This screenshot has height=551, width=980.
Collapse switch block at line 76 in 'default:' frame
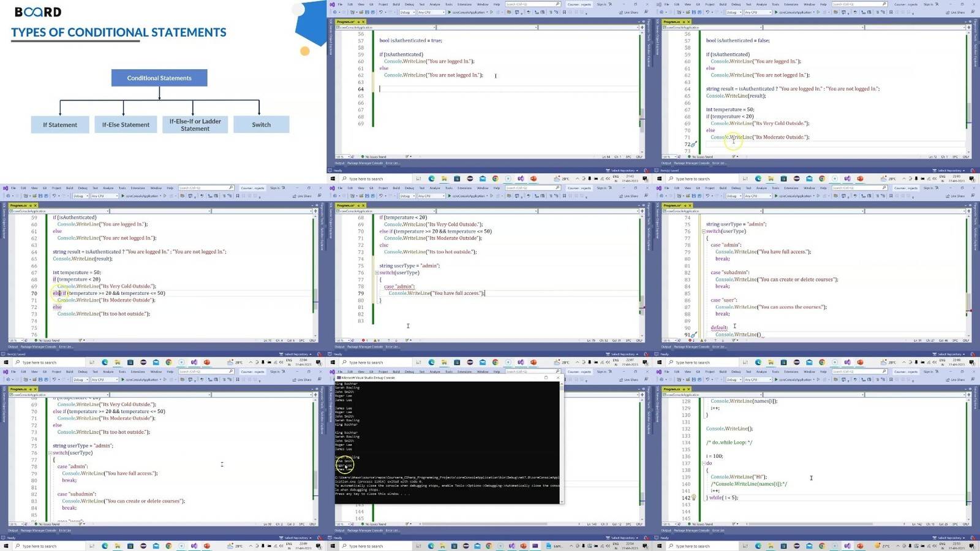(x=703, y=231)
